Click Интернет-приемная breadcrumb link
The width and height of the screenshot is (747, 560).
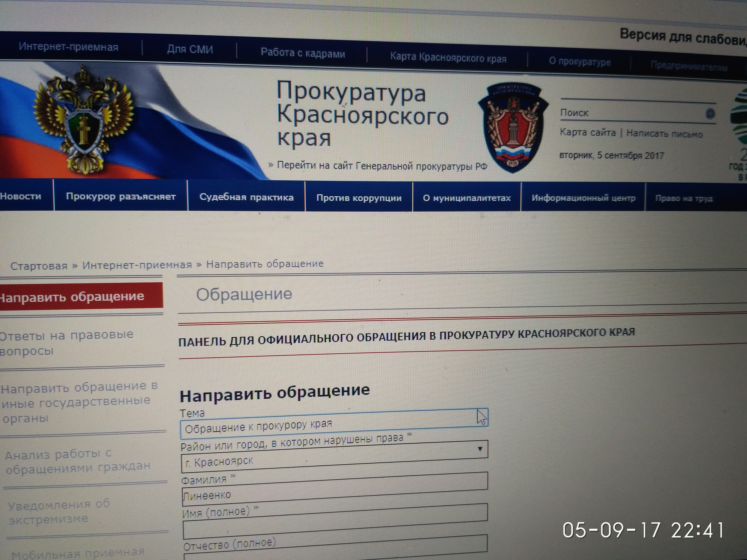tap(137, 265)
